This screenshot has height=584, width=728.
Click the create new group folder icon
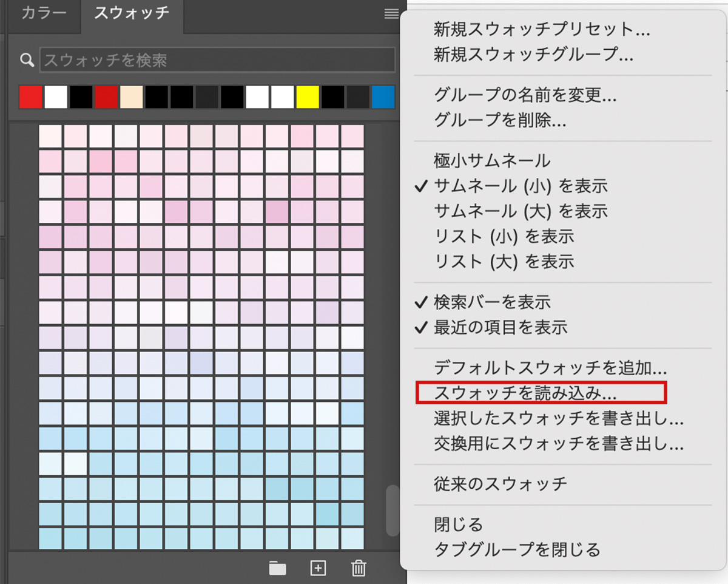[277, 568]
